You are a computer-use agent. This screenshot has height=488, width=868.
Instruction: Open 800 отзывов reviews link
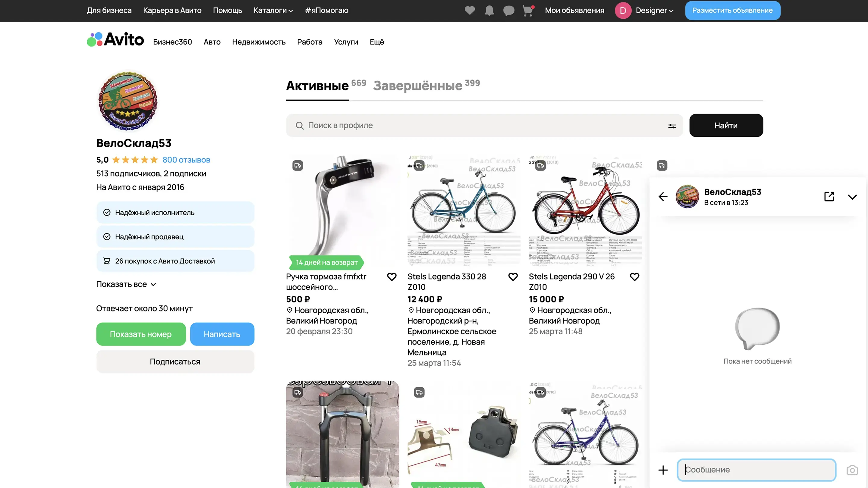(186, 160)
